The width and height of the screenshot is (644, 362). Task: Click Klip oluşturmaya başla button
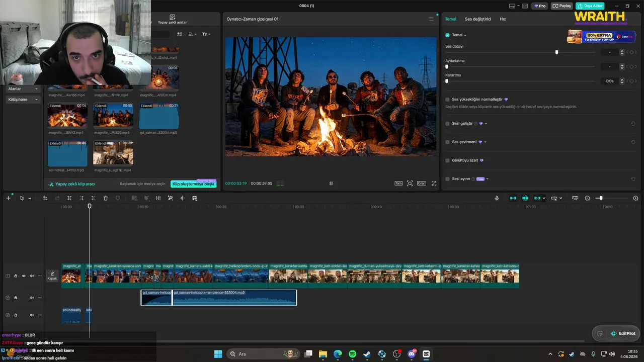[193, 184]
